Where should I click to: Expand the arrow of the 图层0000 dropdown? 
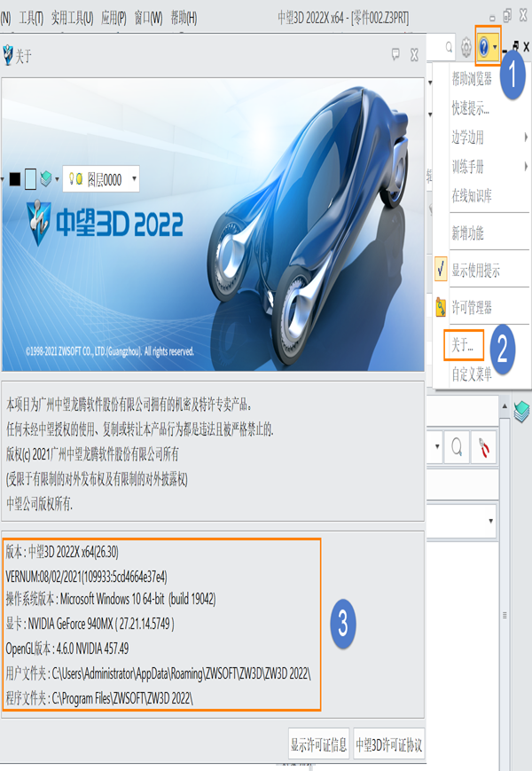(x=134, y=179)
